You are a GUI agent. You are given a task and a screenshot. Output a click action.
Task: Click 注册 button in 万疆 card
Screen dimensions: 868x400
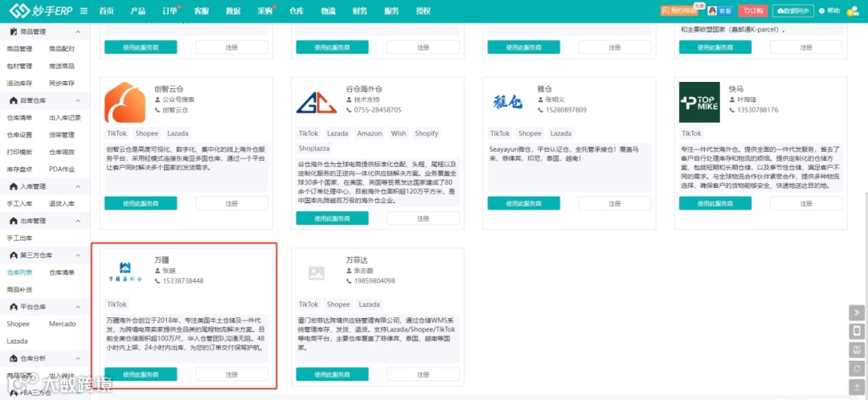coord(231,374)
